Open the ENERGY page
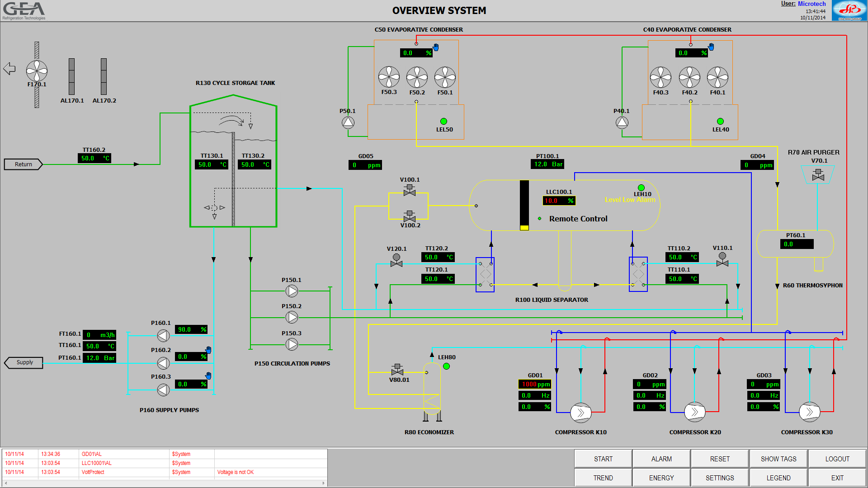Screen dimensions: 868x488 coord(661,478)
